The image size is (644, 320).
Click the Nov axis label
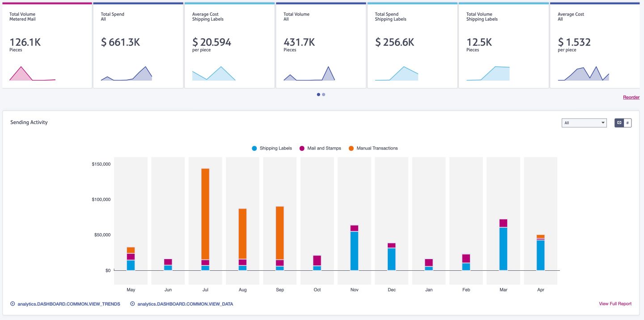[355, 290]
